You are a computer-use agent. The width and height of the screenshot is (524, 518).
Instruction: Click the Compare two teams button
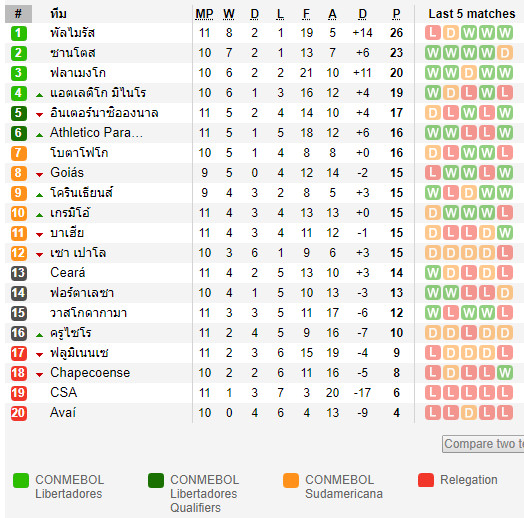483,444
